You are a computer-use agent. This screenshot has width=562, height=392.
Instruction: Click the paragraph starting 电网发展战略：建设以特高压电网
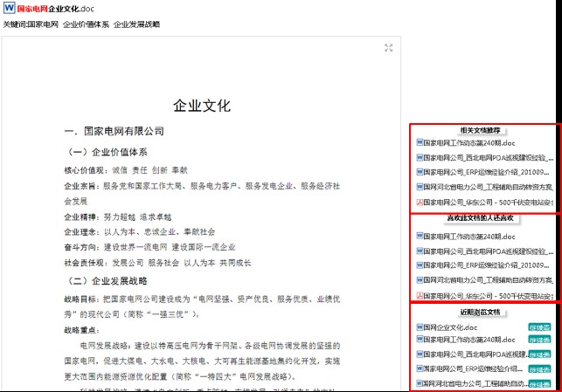click(x=202, y=361)
